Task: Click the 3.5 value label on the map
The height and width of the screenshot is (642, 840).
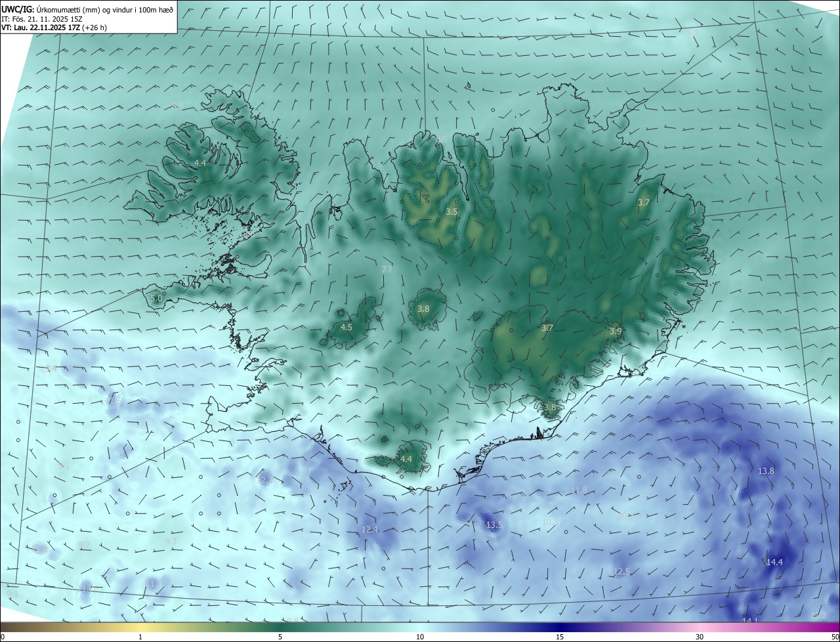Action: [451, 211]
